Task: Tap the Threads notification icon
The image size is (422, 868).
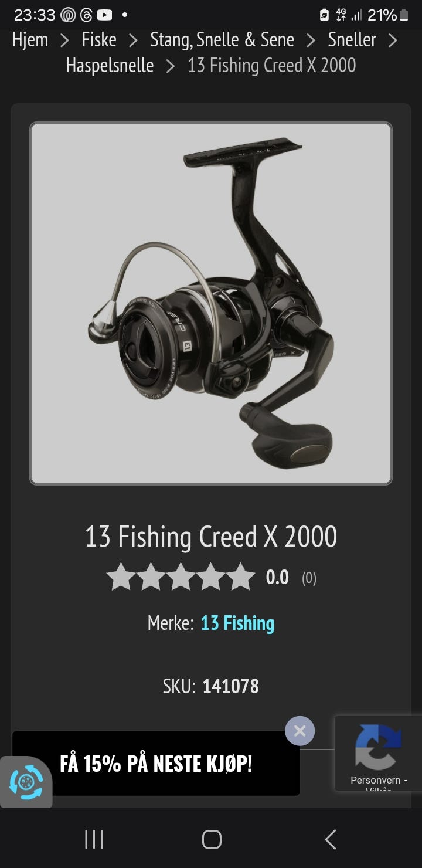Action: click(x=86, y=15)
